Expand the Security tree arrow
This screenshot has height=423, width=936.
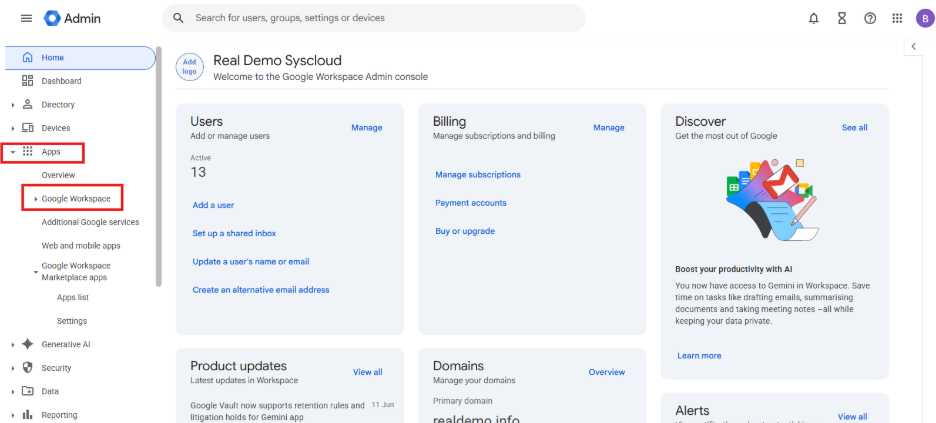coord(13,368)
